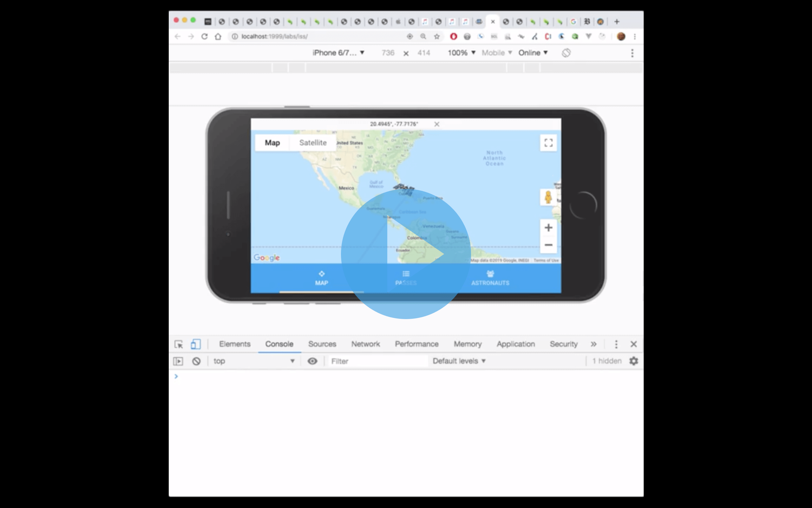Image resolution: width=812 pixels, height=508 pixels.
Task: Open Mobile device type dropdown
Action: pos(497,53)
